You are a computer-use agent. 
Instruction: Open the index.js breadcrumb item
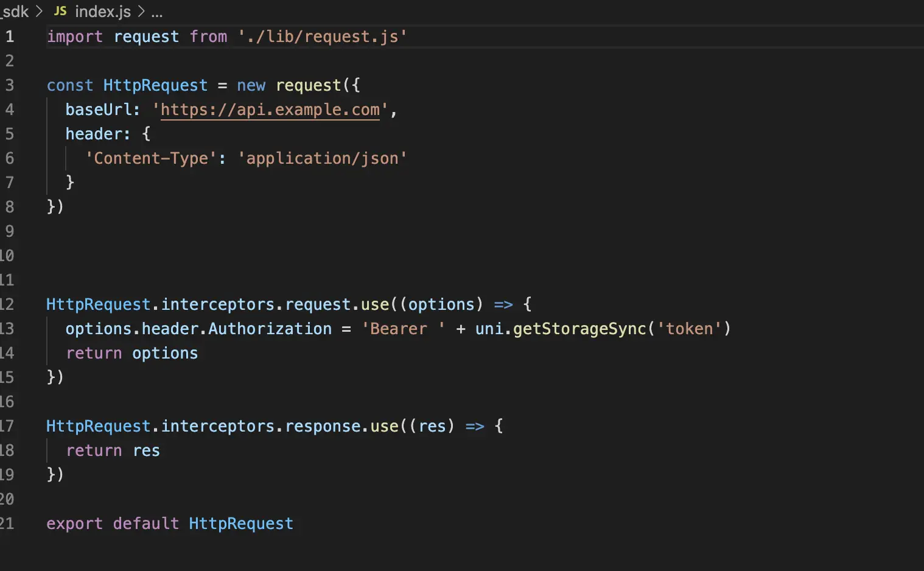[x=102, y=12]
